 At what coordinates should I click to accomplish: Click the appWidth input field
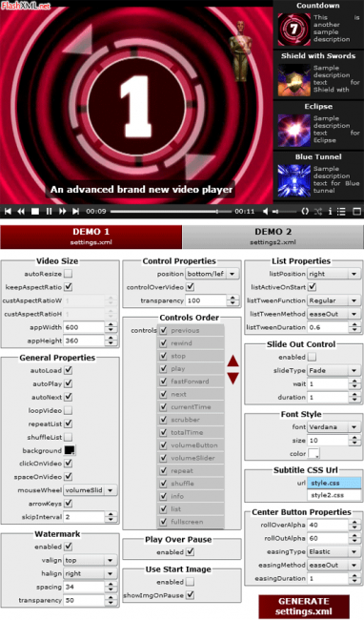(x=85, y=327)
